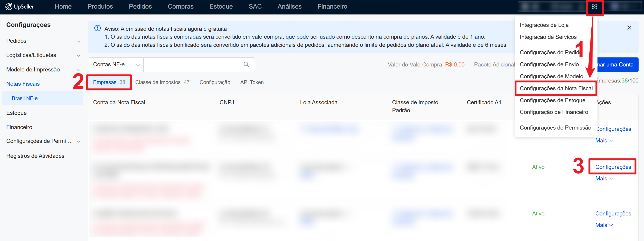Image resolution: width=644 pixels, height=241 pixels.
Task: Open the Mais dropdown in second row
Action: click(604, 179)
